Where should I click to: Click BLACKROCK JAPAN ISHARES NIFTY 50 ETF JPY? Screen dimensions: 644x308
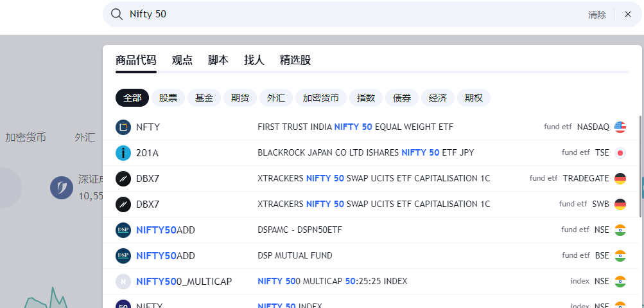click(x=365, y=152)
